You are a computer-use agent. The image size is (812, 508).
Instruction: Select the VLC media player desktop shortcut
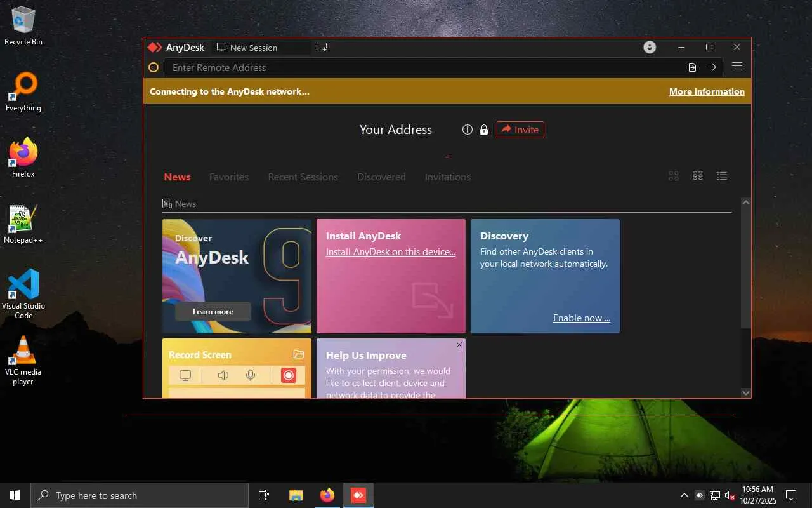(x=23, y=360)
